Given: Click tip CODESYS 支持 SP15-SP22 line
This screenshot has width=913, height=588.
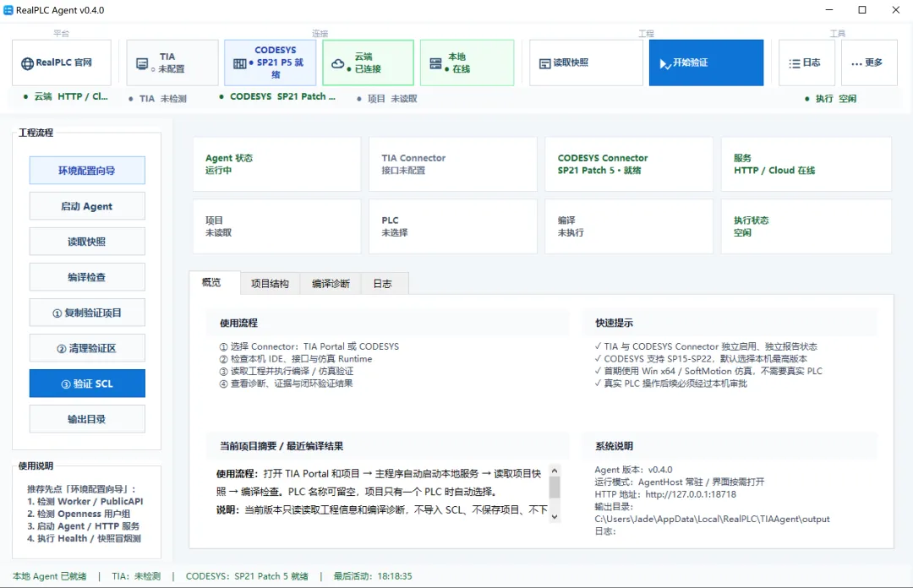Looking at the screenshot, I should 701,358.
